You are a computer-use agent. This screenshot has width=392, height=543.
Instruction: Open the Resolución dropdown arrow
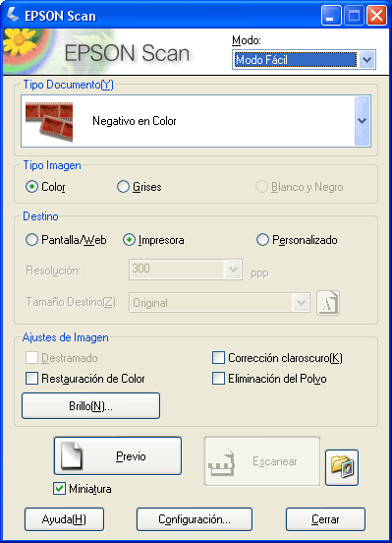click(x=234, y=270)
